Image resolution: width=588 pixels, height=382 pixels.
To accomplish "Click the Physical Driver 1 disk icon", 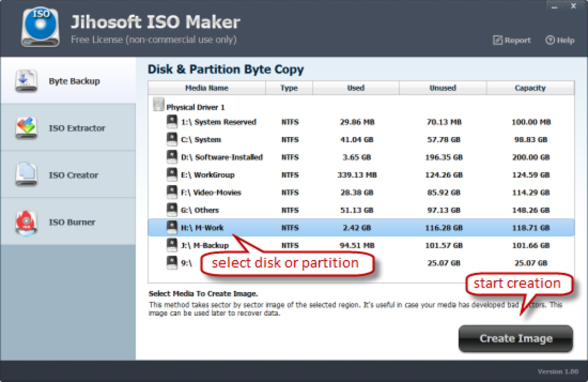I will [158, 105].
